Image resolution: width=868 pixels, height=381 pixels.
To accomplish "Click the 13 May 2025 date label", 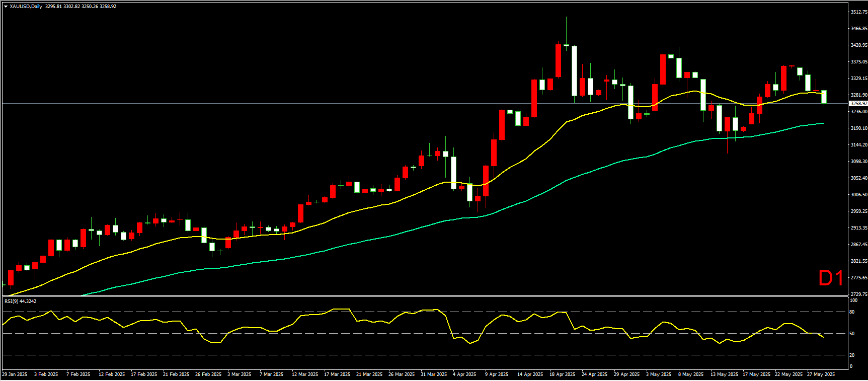I will (x=724, y=374).
